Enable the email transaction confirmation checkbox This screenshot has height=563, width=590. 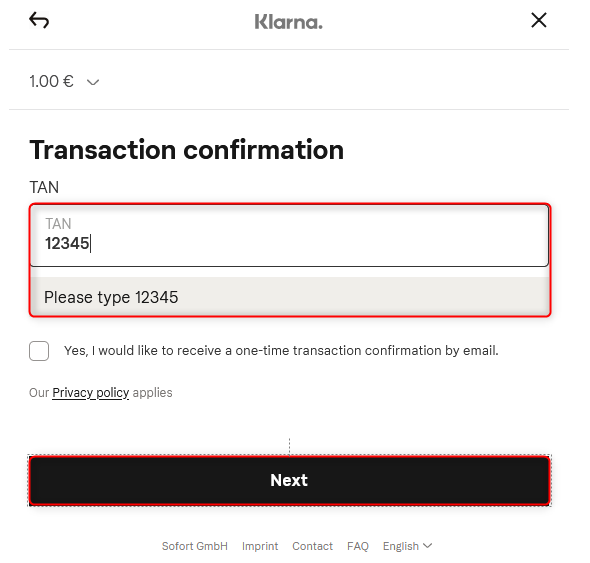[39, 351]
